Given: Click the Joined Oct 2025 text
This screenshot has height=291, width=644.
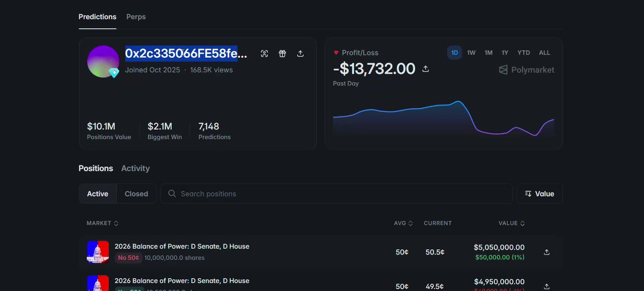Looking at the screenshot, I should (x=152, y=70).
